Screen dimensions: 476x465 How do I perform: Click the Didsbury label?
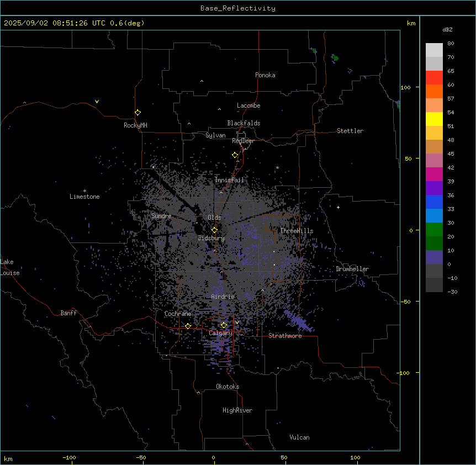pos(211,238)
